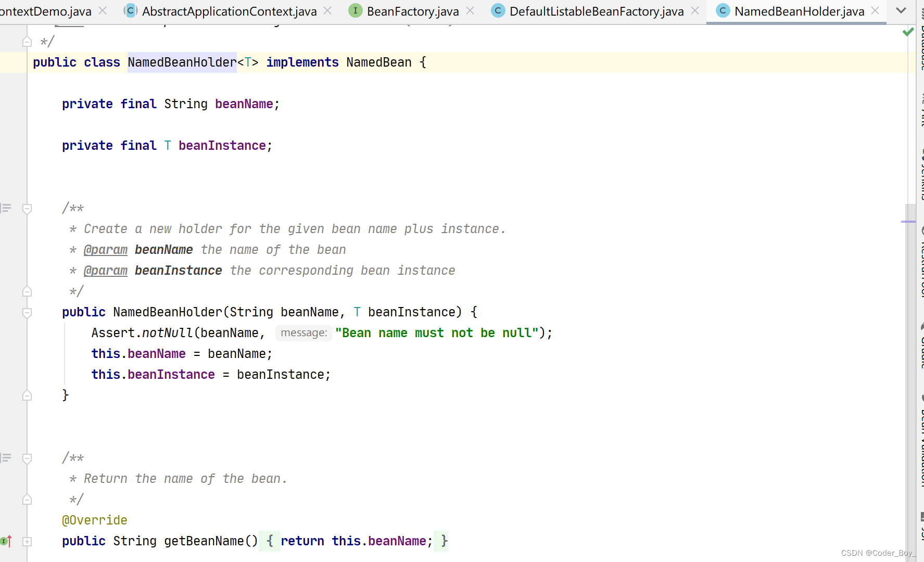
Task: Collapse the 'Return the name' Javadoc block
Action: [27, 458]
